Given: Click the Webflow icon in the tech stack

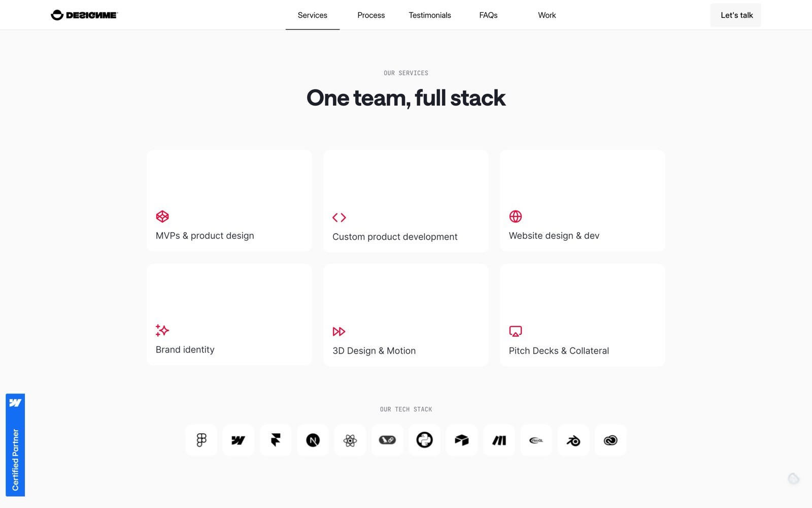Looking at the screenshot, I should point(238,440).
